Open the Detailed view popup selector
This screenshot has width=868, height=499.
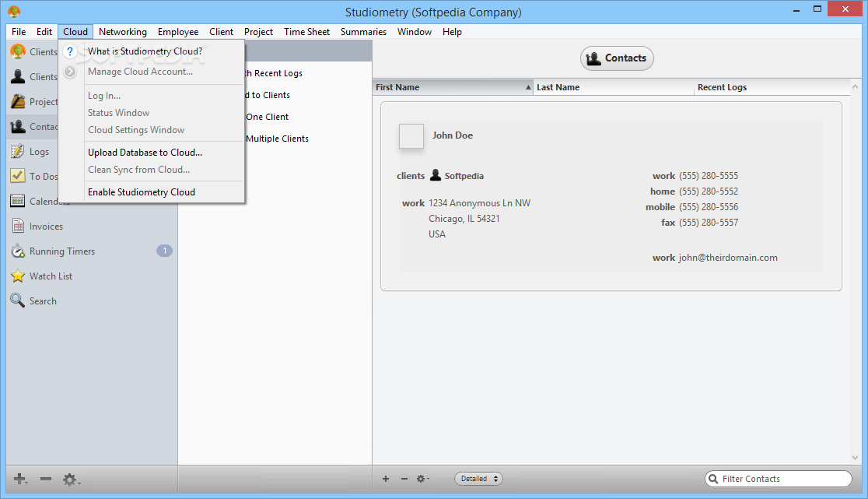pyautogui.click(x=479, y=479)
